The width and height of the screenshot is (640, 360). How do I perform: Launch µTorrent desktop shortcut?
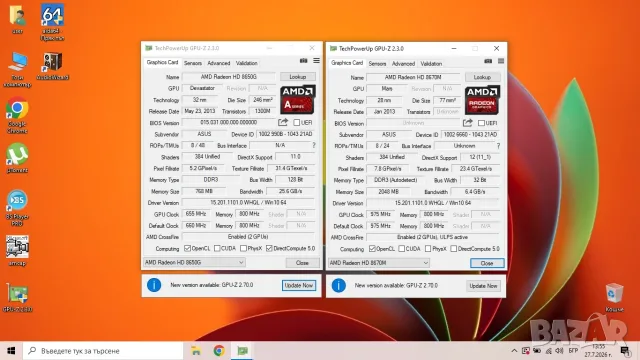[17, 158]
